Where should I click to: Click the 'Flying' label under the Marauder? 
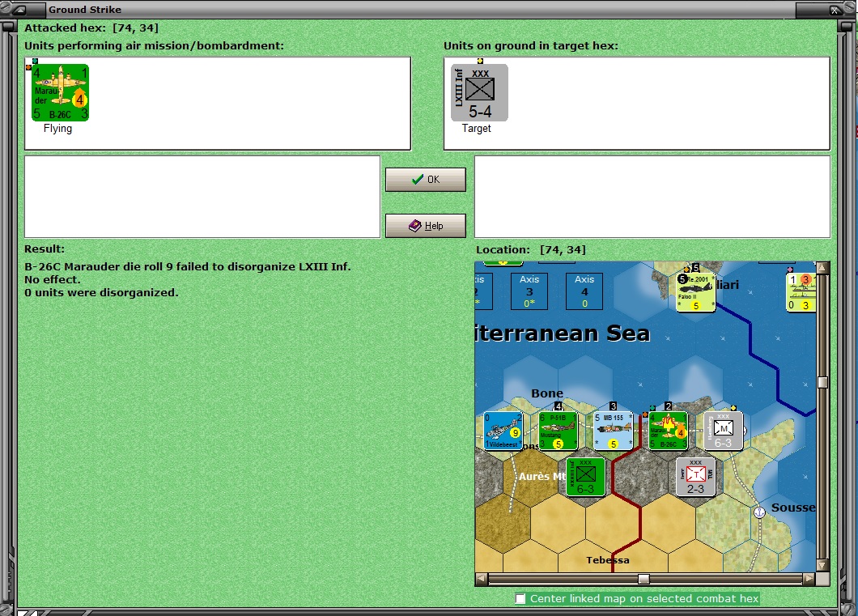58,129
